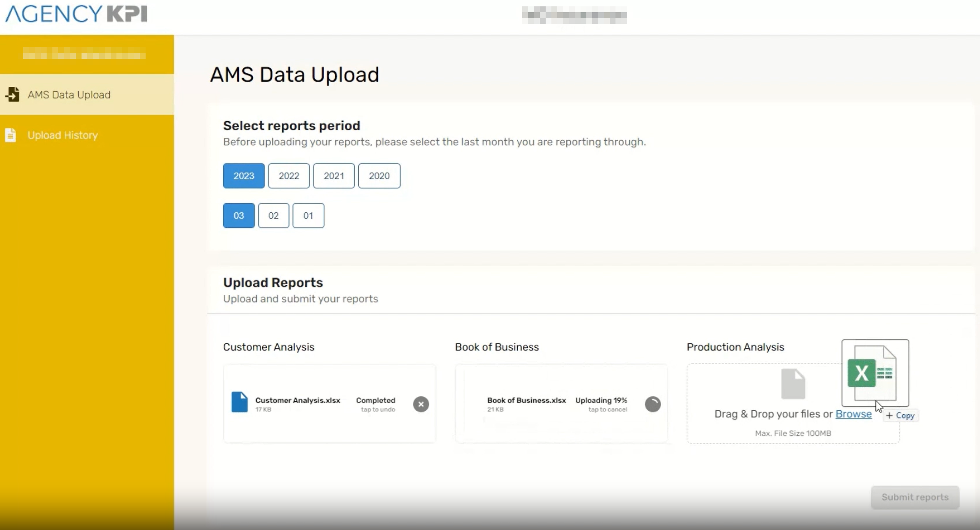Click the Browse link
Screen dimensions: 980x530
pos(853,414)
